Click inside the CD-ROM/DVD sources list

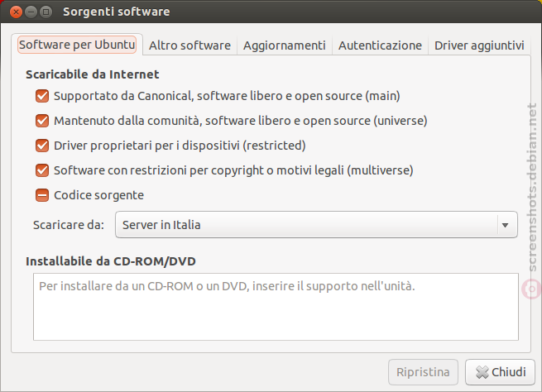point(276,307)
